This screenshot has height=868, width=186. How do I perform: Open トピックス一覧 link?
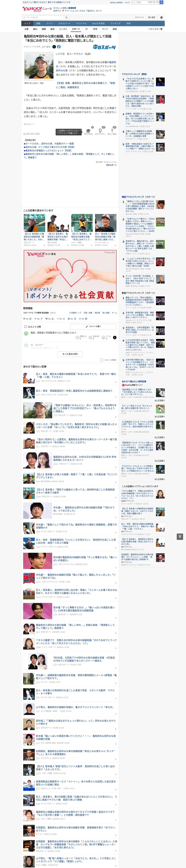[155, 29]
